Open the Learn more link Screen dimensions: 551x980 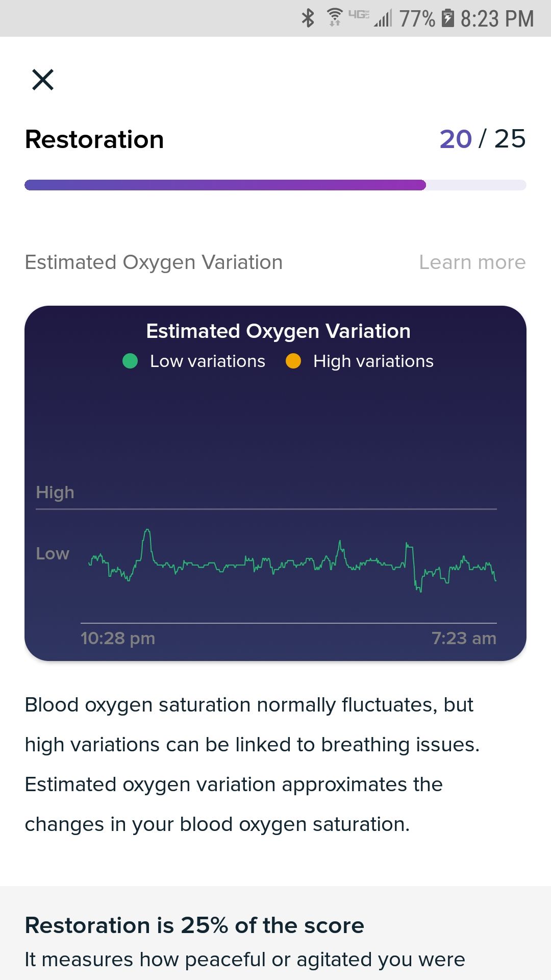point(472,262)
